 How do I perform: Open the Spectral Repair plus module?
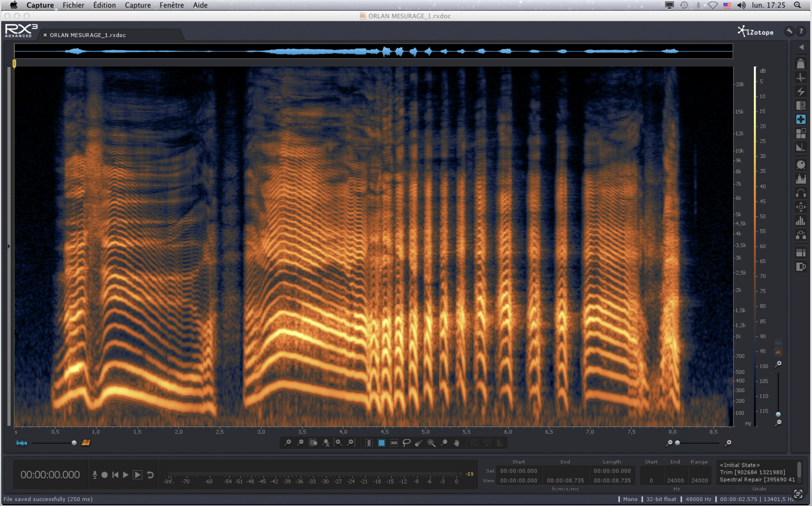coord(801,119)
